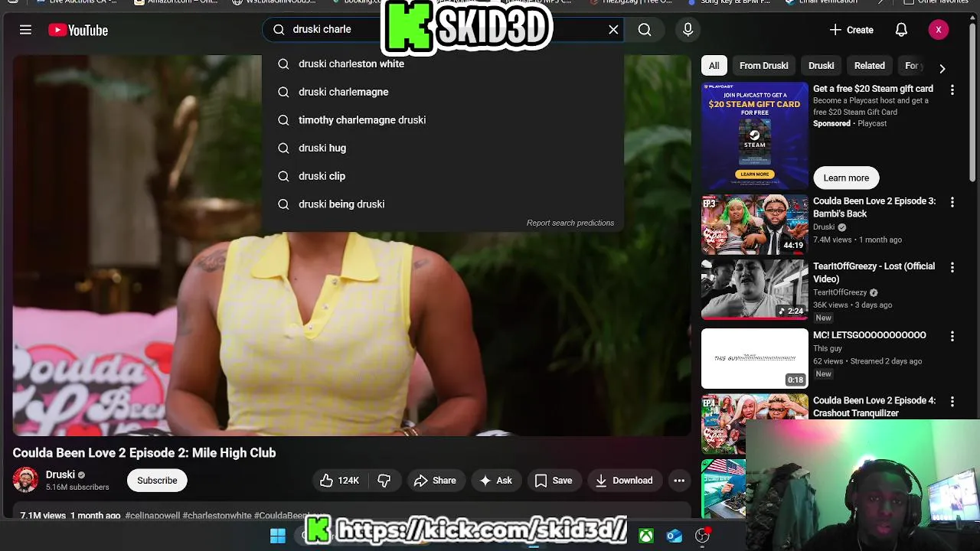Share the video

click(435, 481)
